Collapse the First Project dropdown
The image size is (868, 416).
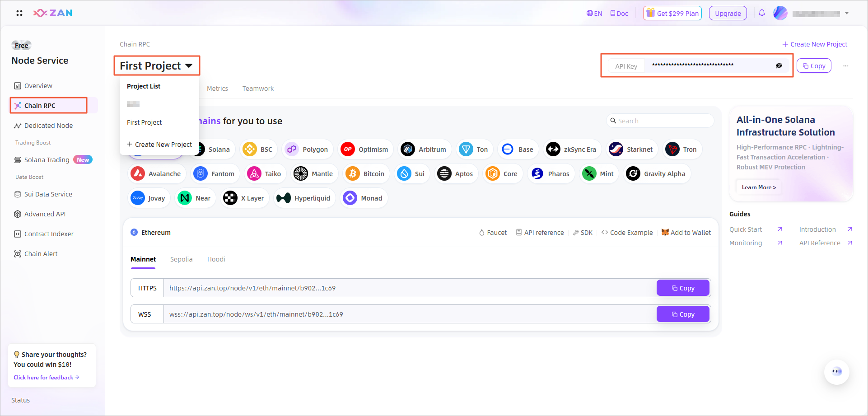(x=156, y=66)
